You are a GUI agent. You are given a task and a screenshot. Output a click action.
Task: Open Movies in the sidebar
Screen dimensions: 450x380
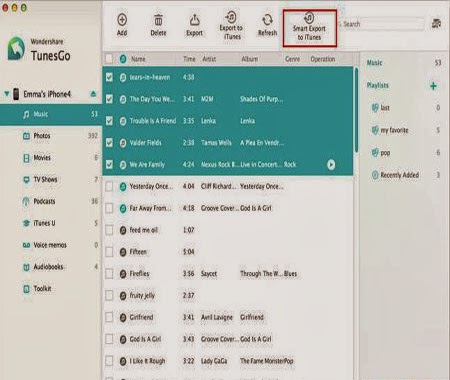51,158
